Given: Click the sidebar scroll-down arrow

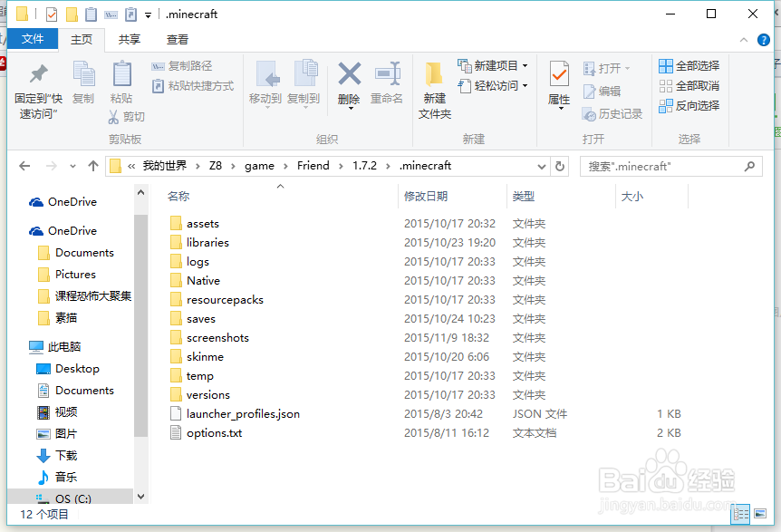Looking at the screenshot, I should pyautogui.click(x=141, y=497).
